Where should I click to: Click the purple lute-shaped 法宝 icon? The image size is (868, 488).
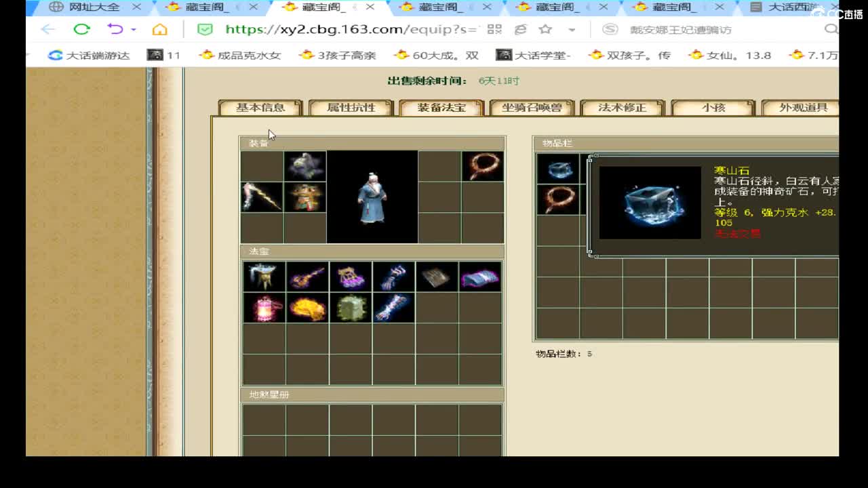click(x=307, y=277)
